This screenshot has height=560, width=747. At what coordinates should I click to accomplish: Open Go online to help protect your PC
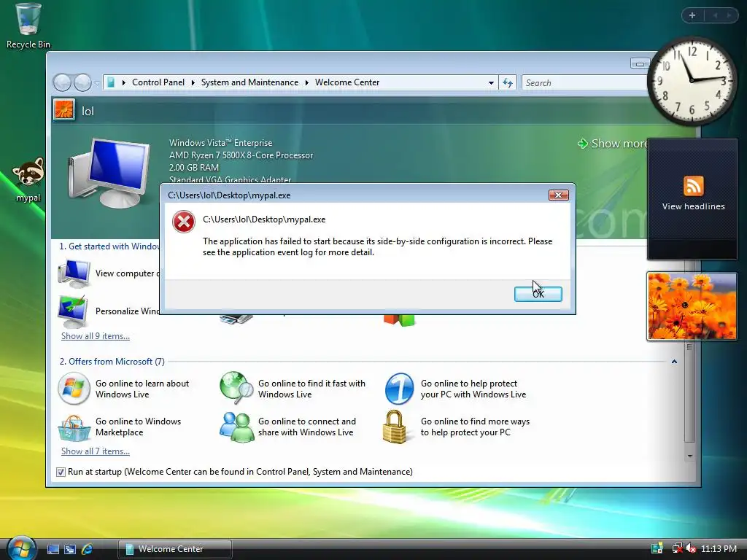[473, 389]
